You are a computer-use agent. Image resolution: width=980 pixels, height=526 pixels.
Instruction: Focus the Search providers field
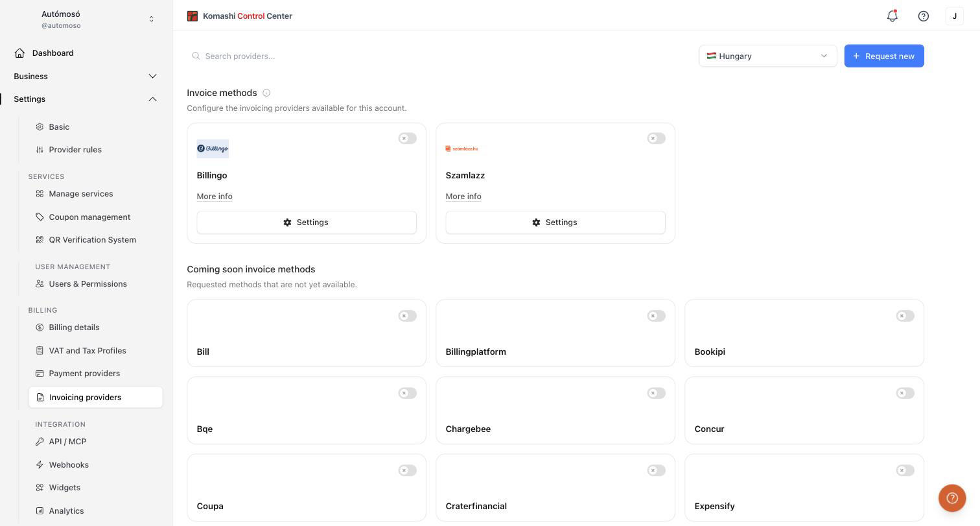coord(437,56)
